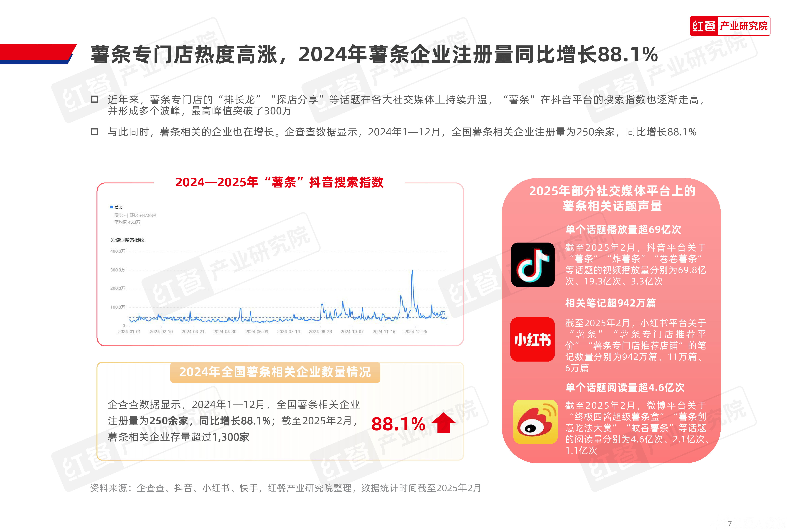Click the Douyin (TikTok) app icon
This screenshot has width=798, height=532.
pyautogui.click(x=533, y=265)
